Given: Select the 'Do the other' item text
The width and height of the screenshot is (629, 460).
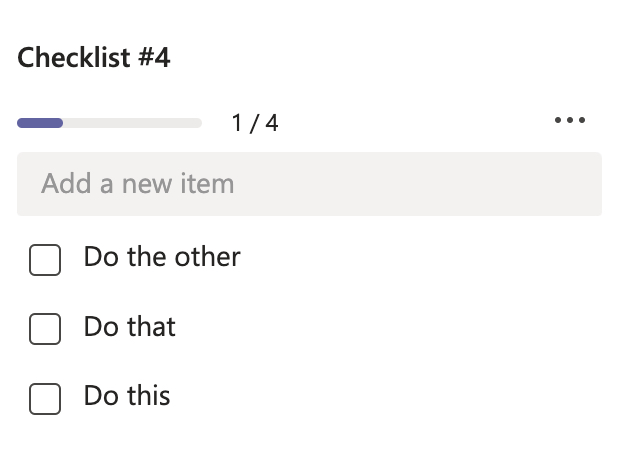Looking at the screenshot, I should [162, 257].
